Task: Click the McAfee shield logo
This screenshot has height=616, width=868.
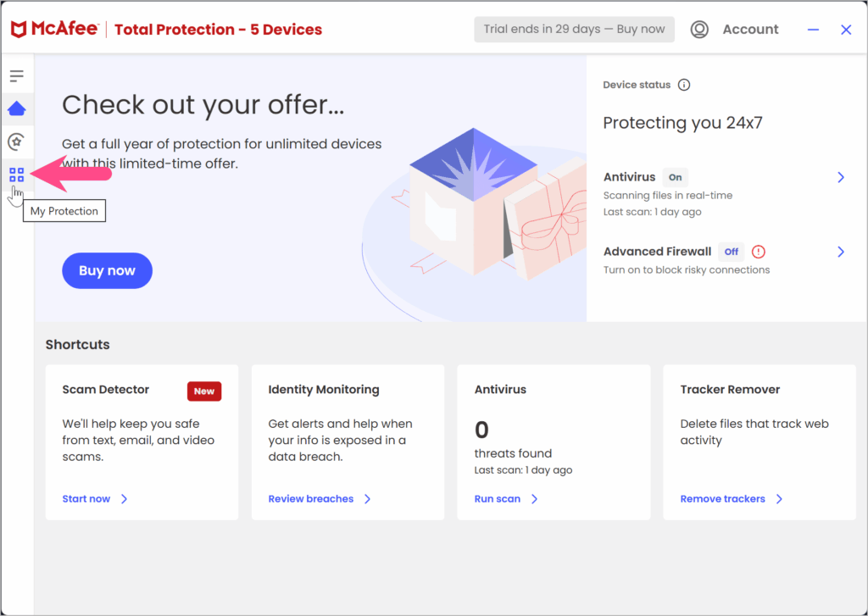Action: tap(19, 28)
